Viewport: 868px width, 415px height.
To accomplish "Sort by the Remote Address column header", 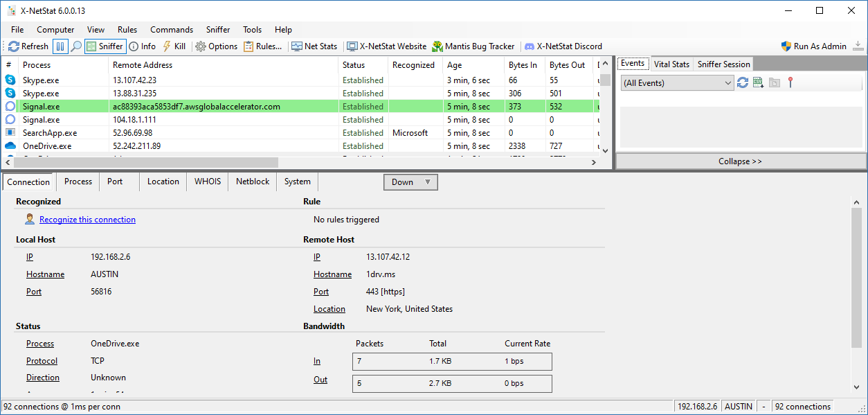I will 224,64.
